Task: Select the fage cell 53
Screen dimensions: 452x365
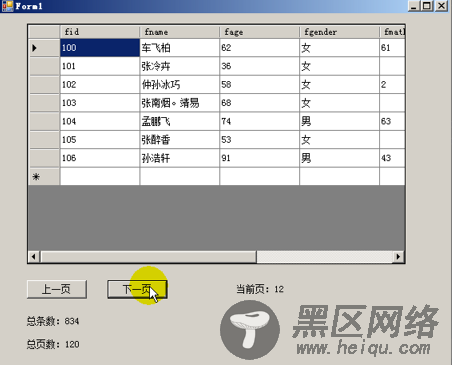Action: pos(259,139)
